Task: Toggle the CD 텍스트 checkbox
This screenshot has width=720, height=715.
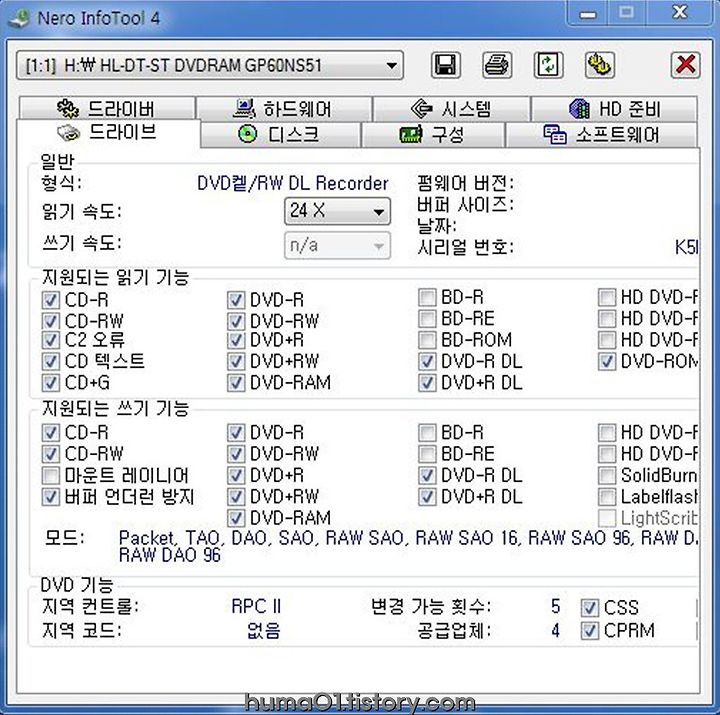Action: pyautogui.click(x=51, y=361)
